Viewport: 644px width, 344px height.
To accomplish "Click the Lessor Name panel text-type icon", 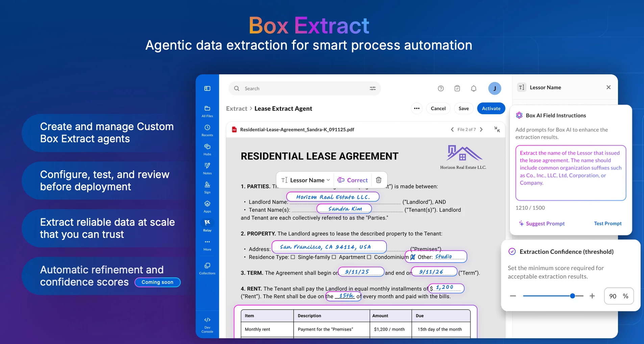I will coord(522,87).
